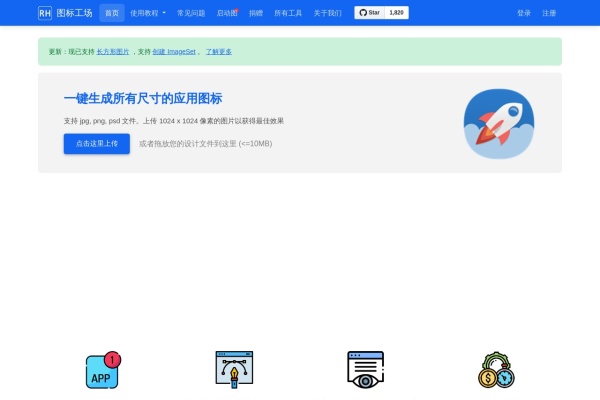Click the 1,920 star count badge

(x=396, y=13)
